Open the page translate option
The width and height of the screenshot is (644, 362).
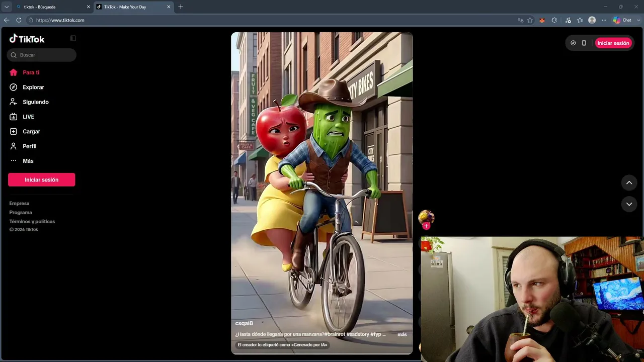[x=521, y=20]
